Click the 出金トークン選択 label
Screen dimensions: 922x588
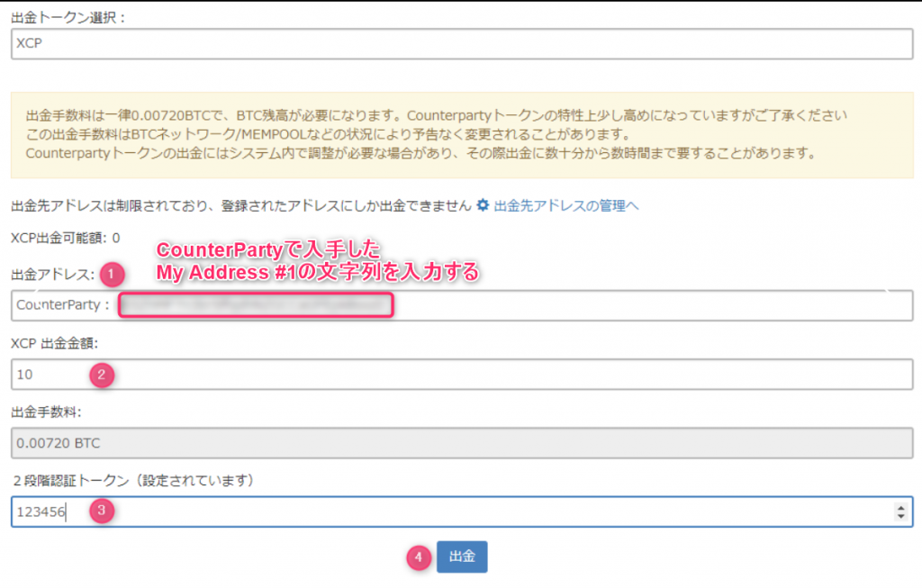(68, 14)
